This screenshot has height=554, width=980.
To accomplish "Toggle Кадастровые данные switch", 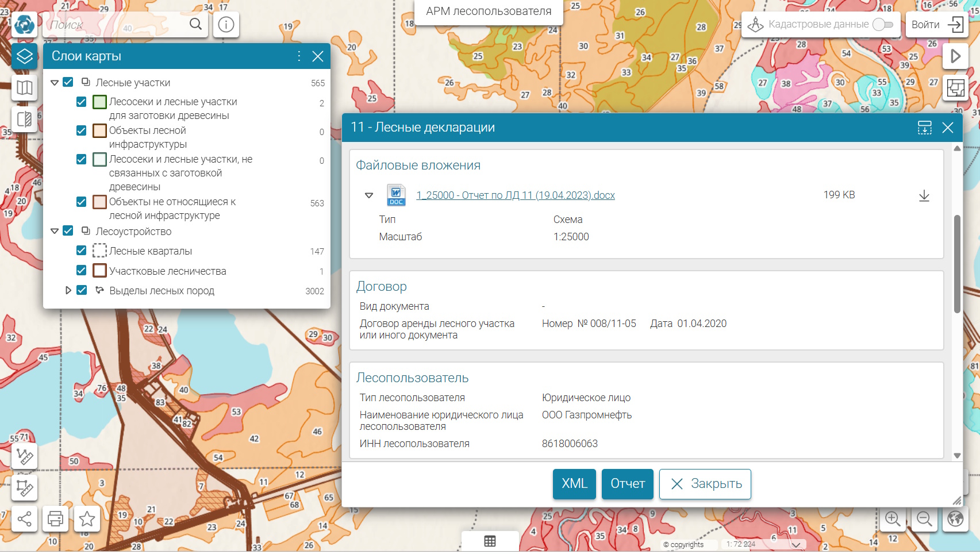I will pyautogui.click(x=882, y=25).
